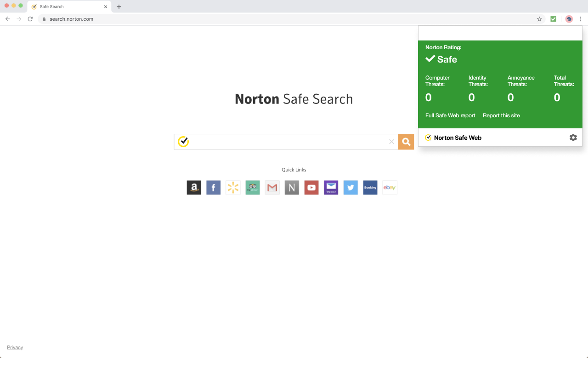Click the Annoyance Threats count
The width and height of the screenshot is (588, 368).
511,98
